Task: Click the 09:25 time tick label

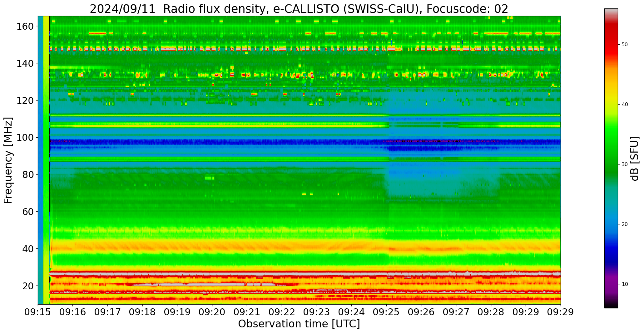Action: coord(386,312)
